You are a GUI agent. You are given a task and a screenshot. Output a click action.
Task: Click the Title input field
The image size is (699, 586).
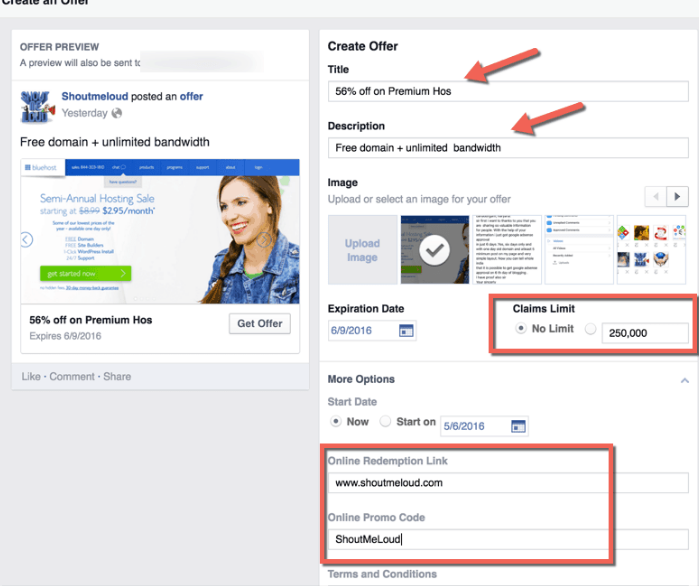click(508, 91)
